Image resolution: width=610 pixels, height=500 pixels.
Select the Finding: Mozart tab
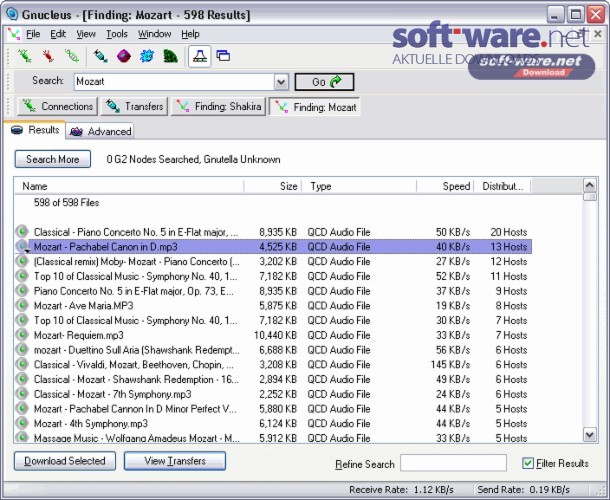[x=315, y=107]
